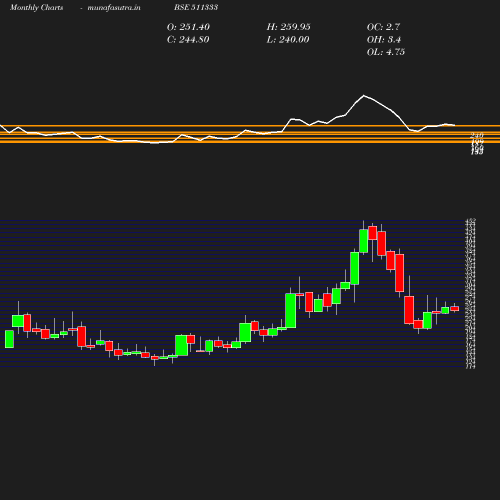500x500 pixels.
Task: Select the 'Monthly Charts' title text
Action: point(37,8)
